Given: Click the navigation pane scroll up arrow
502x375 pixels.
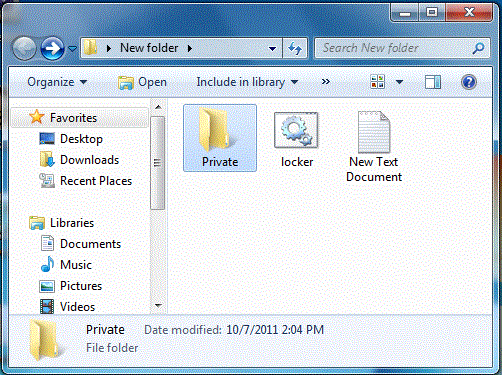Looking at the screenshot, I should pyautogui.click(x=158, y=107).
